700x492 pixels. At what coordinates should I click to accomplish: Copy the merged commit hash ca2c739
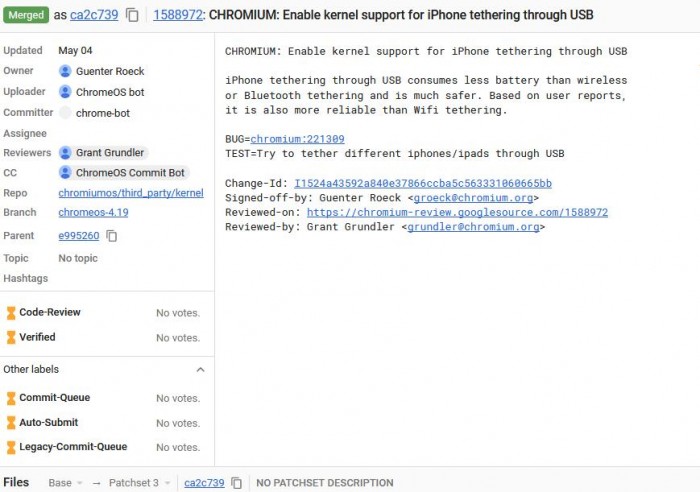click(133, 16)
